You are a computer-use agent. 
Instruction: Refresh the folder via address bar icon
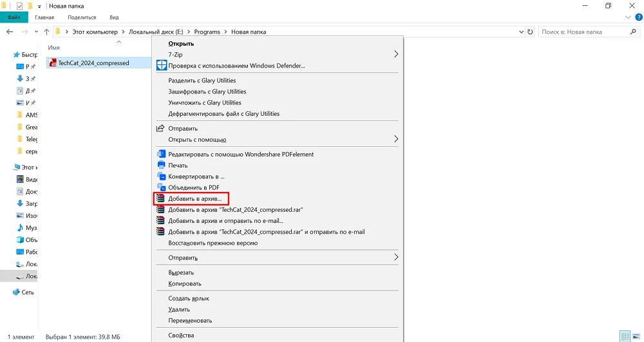(529, 32)
